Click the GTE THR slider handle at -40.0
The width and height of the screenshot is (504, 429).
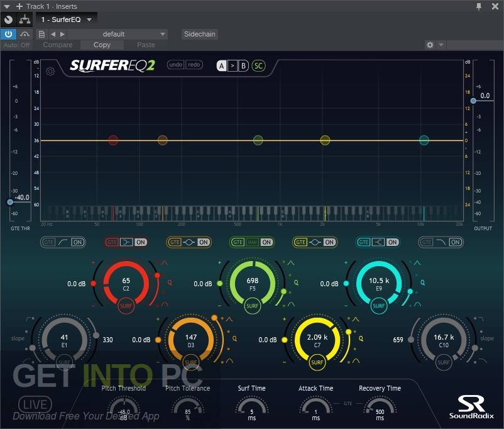pos(10,202)
